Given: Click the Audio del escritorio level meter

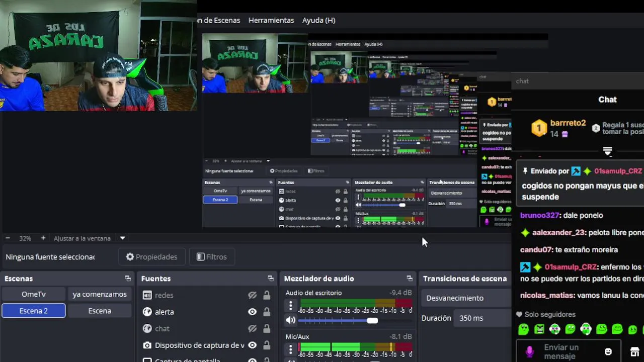Looking at the screenshot, I should click(356, 303).
